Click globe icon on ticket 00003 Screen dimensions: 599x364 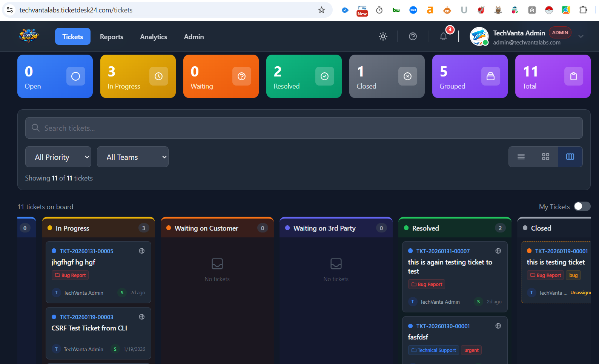[x=142, y=317]
